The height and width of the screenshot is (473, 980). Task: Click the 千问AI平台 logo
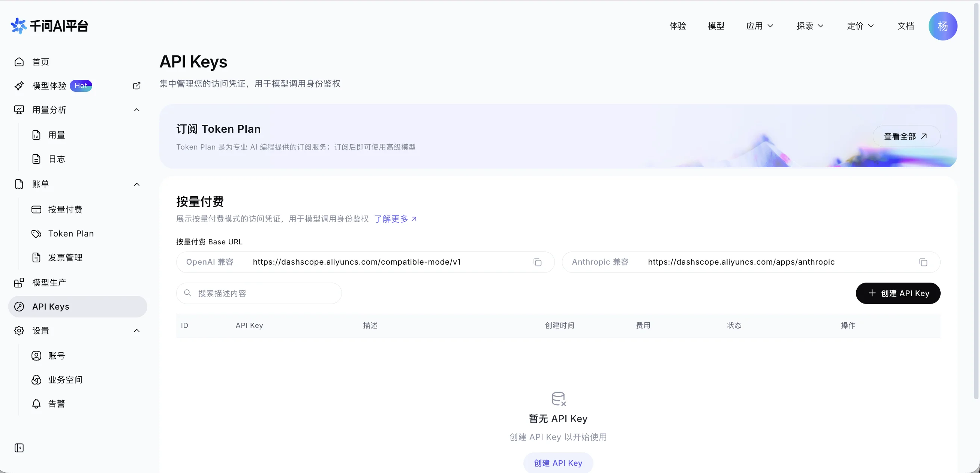[49, 26]
